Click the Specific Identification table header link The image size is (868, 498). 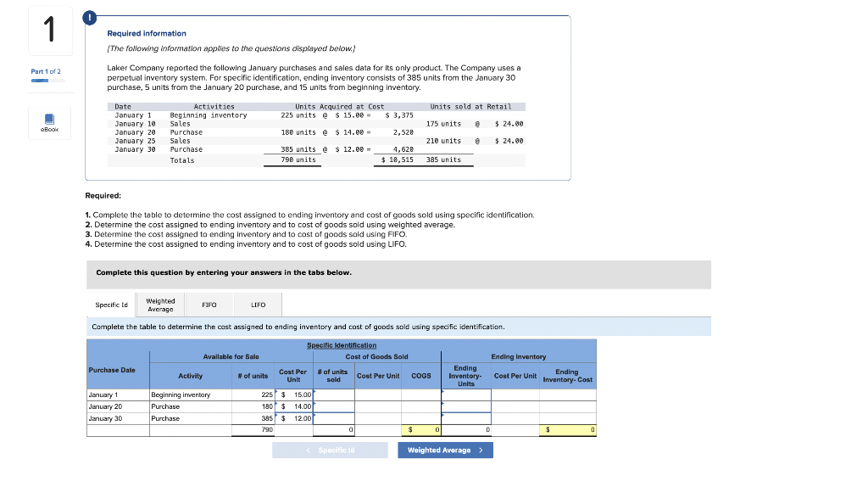342,347
